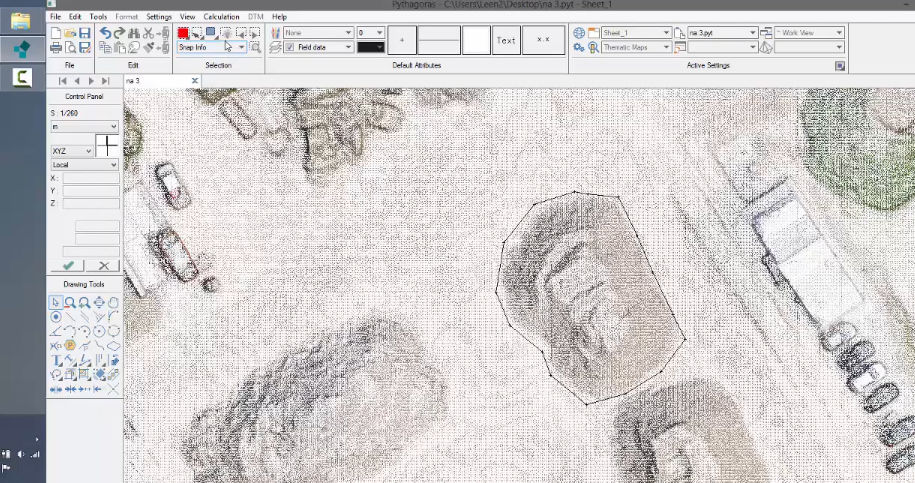This screenshot has width=915, height=483.
Task: Click the Camtasia icon on the taskbar
Action: pos(22,78)
